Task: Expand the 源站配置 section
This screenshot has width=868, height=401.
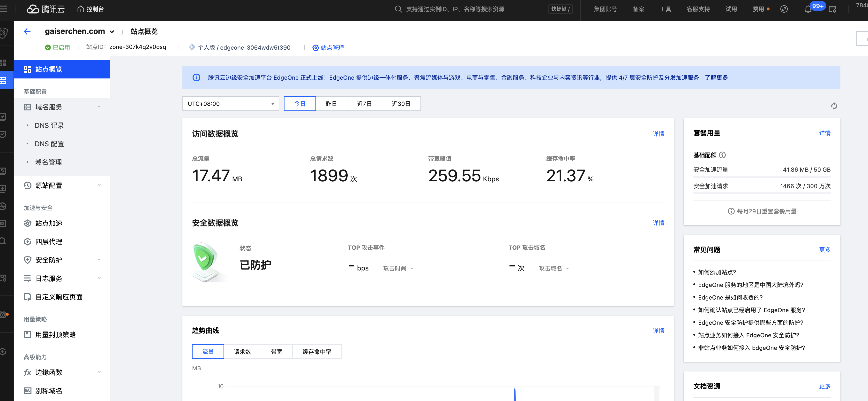Action: click(99, 185)
